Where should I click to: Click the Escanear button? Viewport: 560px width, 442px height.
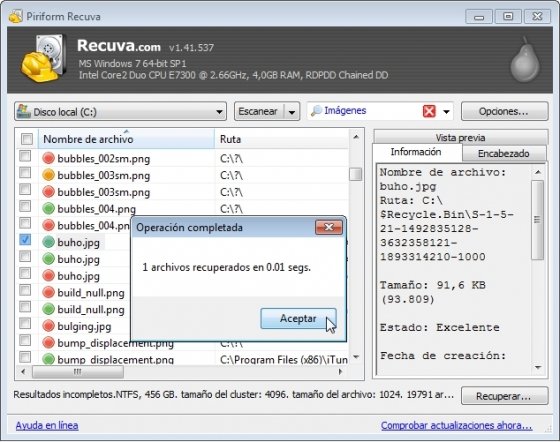(259, 111)
